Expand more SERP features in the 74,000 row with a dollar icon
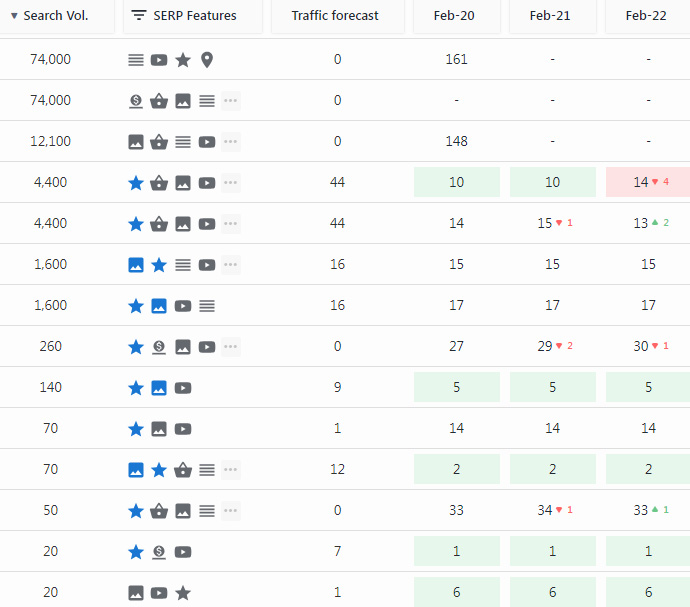690x607 pixels. click(x=231, y=101)
